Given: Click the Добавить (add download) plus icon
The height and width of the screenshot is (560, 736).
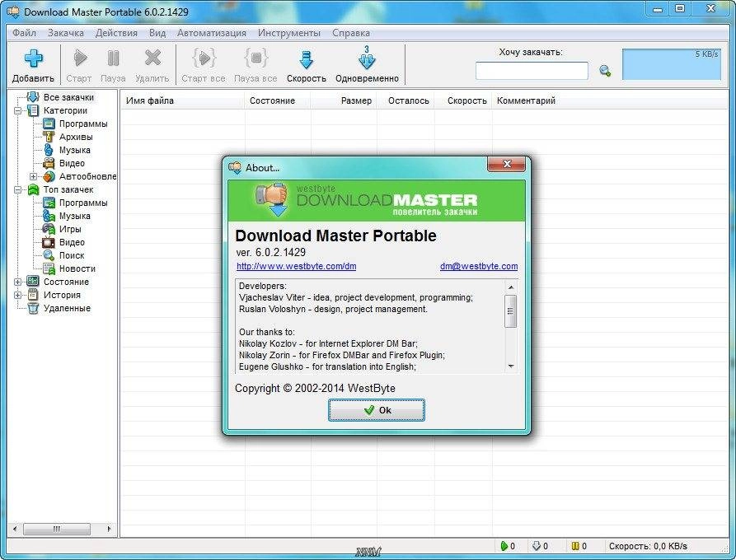Looking at the screenshot, I should tap(34, 58).
